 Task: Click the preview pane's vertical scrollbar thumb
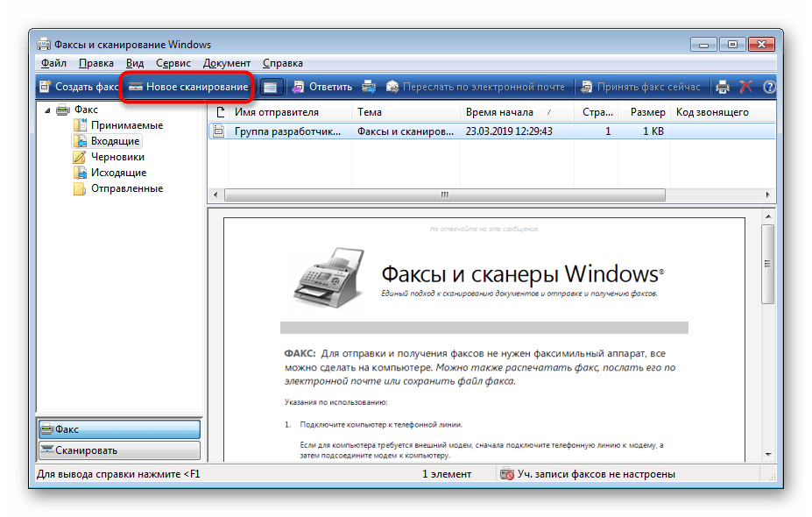pos(768,264)
